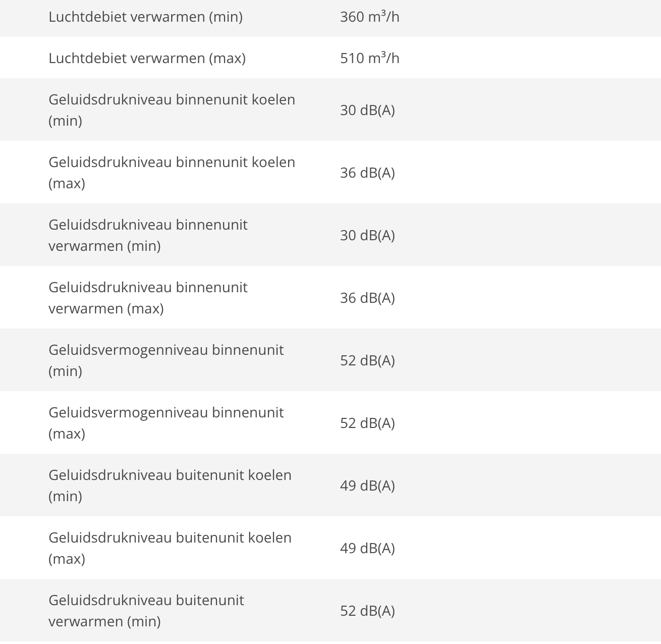This screenshot has width=661, height=644.
Task: Click the 'Luchtdebiet verwarmen (min)' label
Action: 145,17
